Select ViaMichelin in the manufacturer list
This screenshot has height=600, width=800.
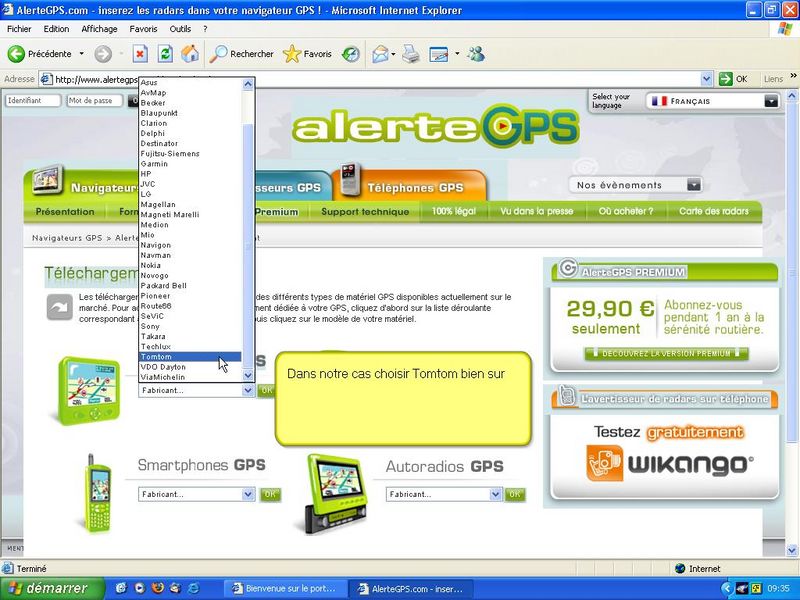point(190,377)
